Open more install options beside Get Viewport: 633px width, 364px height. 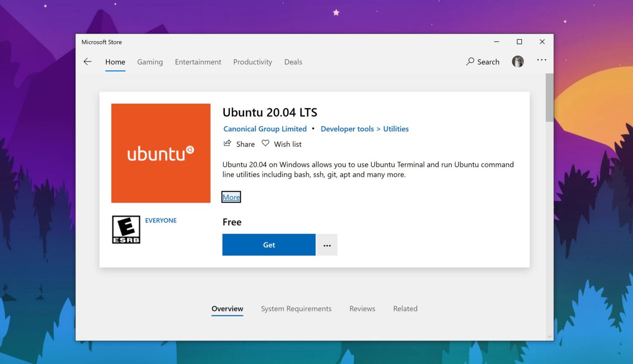326,245
